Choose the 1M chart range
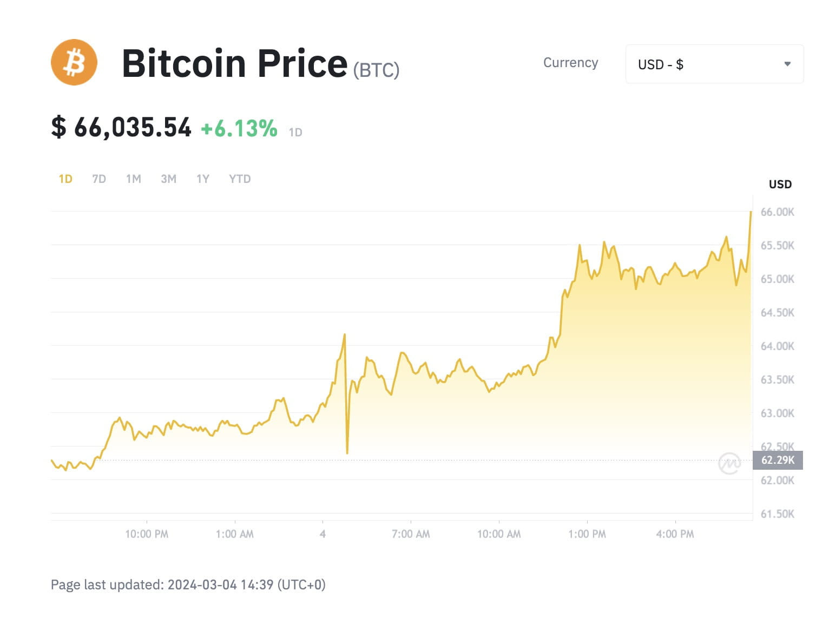Screen dimensions: 829x644 [134, 179]
